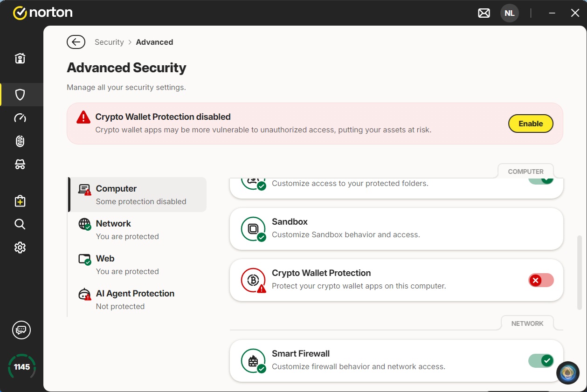
Task: Jump to the COMPUTER section label tab
Action: point(525,172)
